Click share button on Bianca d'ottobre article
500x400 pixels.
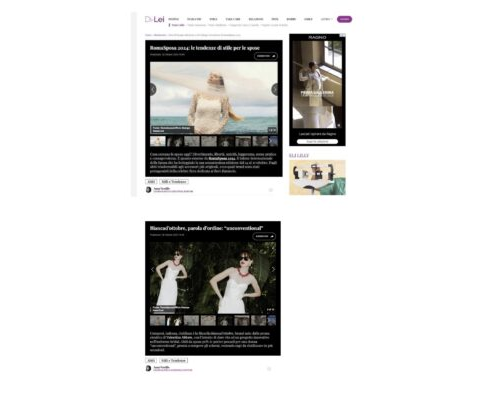pyautogui.click(x=264, y=236)
